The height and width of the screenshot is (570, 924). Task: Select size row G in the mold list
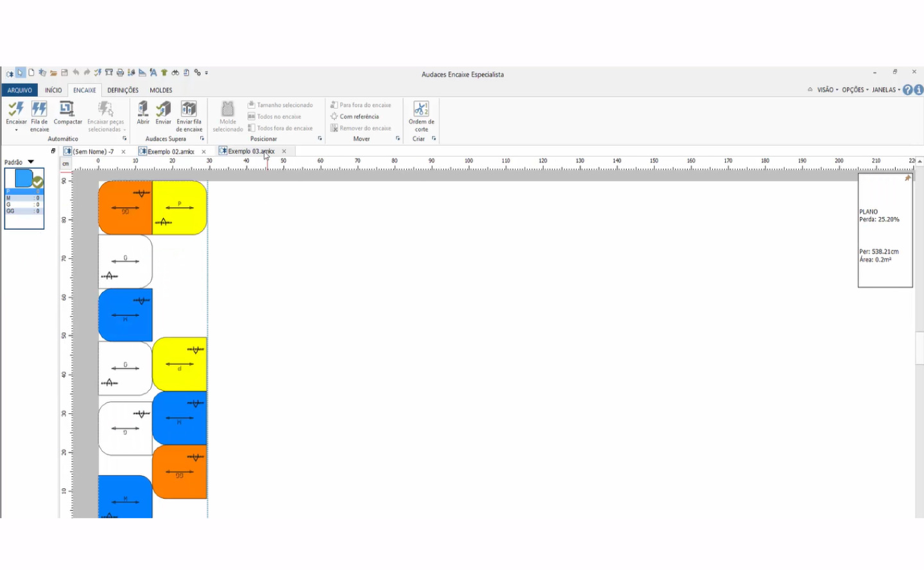click(24, 204)
